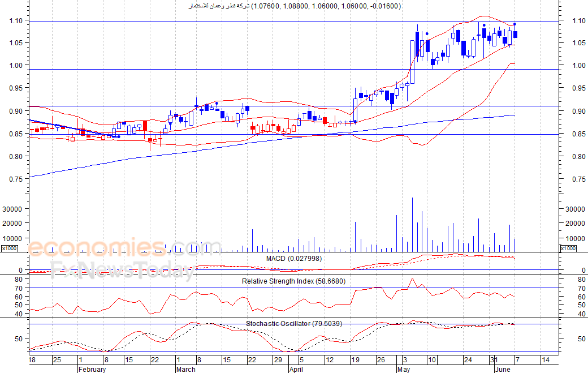Click the date label 25 on time axis
This screenshot has width=588, height=373.
57,360
